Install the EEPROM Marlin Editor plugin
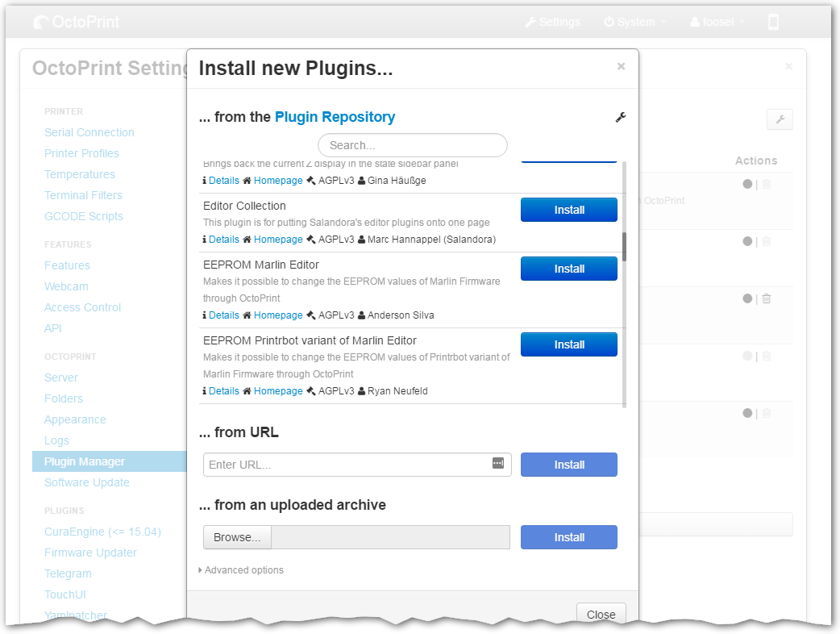Screen dimensions: 840x634 coord(568,269)
